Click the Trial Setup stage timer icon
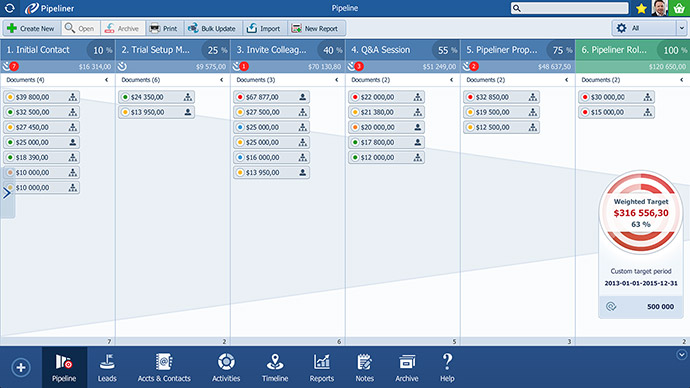This screenshot has height=388, width=690. coord(122,66)
